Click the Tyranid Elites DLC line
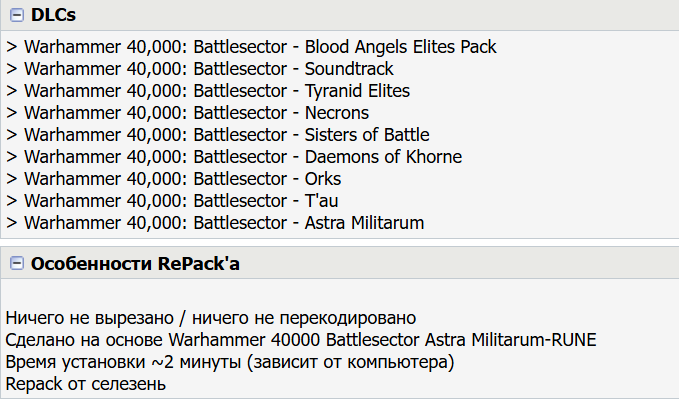This screenshot has height=399, width=679. pos(208,91)
